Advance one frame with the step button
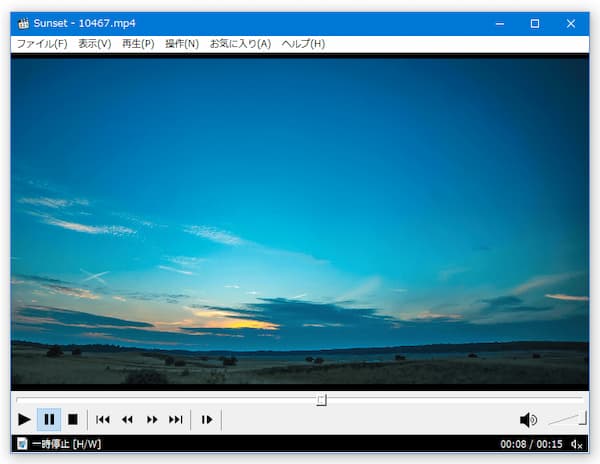 click(207, 420)
